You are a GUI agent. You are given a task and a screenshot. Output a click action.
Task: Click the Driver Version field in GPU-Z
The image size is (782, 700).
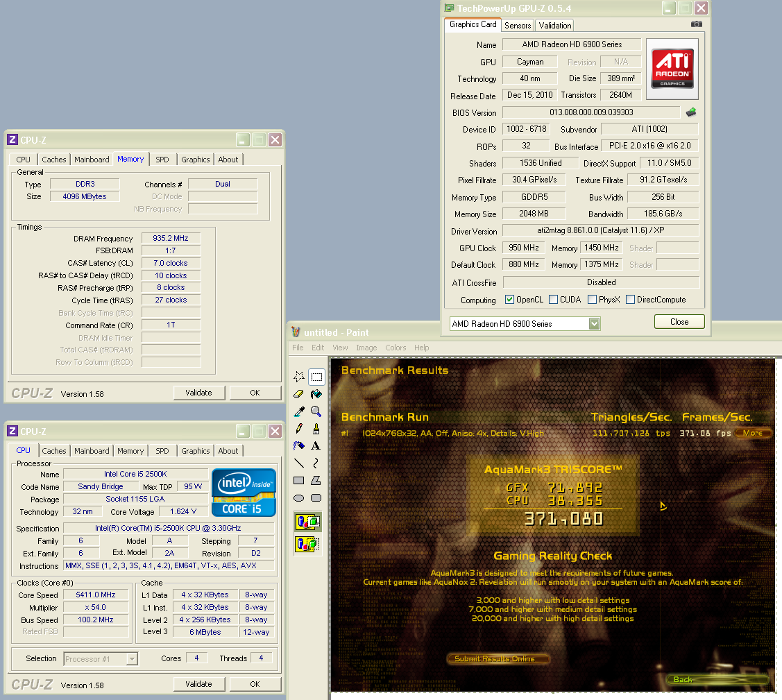pyautogui.click(x=600, y=230)
